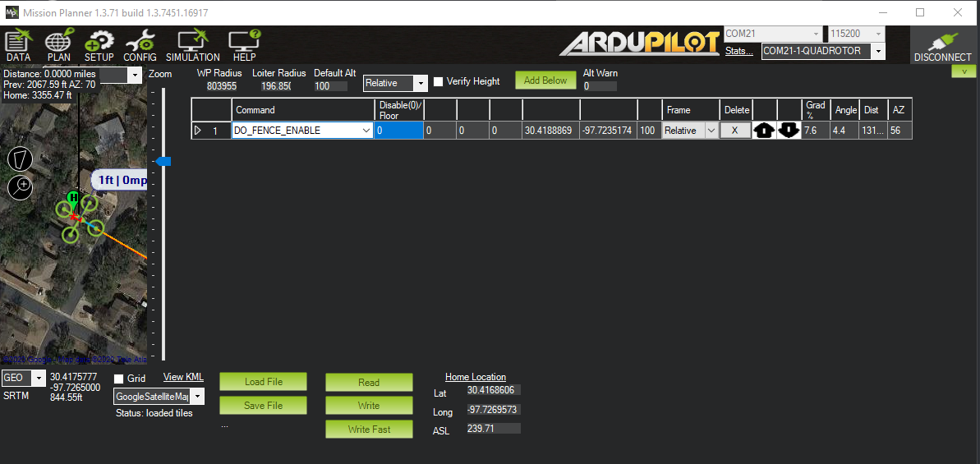
Task: Click the DISCONNECT plug icon
Action: (x=942, y=46)
